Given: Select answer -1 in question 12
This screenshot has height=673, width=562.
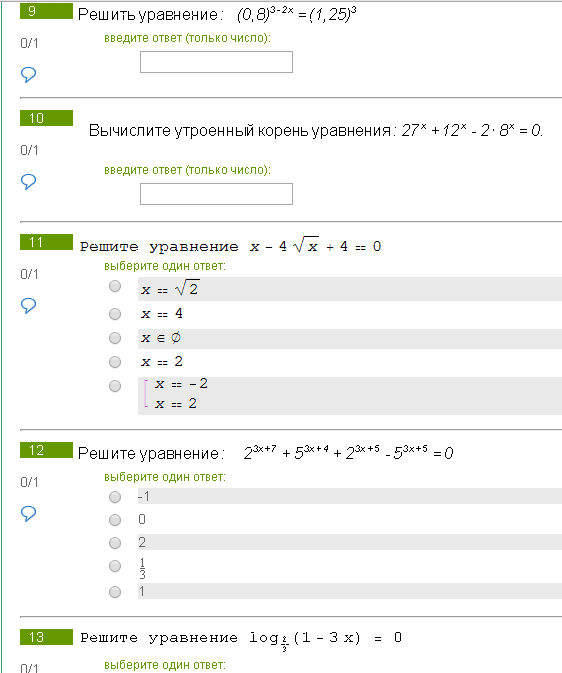Looking at the screenshot, I should point(115,497).
